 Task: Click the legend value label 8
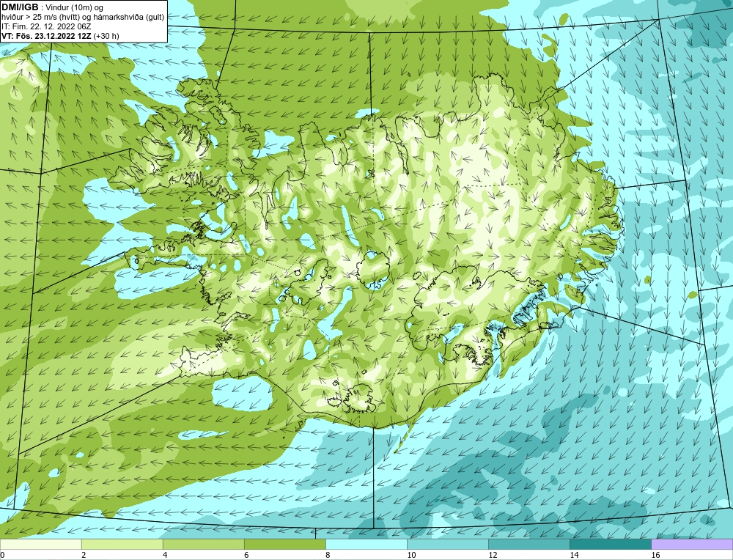point(328,555)
